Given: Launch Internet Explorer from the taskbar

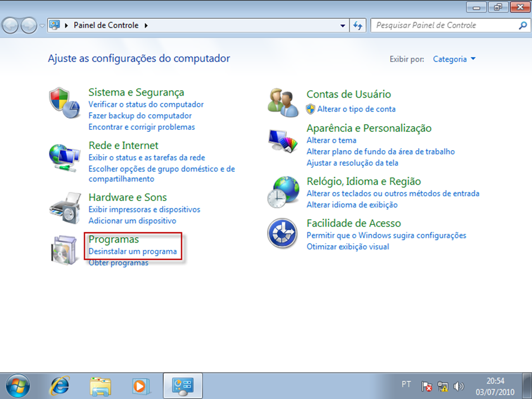Looking at the screenshot, I should point(60,386).
